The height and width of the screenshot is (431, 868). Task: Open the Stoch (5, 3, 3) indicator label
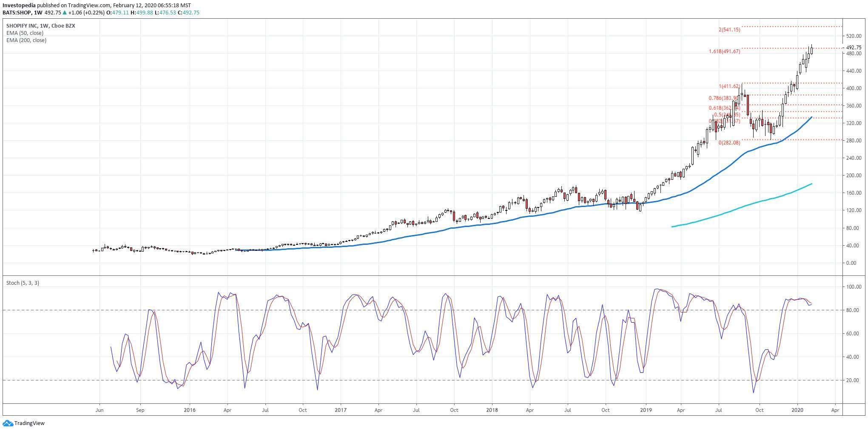tap(23, 283)
